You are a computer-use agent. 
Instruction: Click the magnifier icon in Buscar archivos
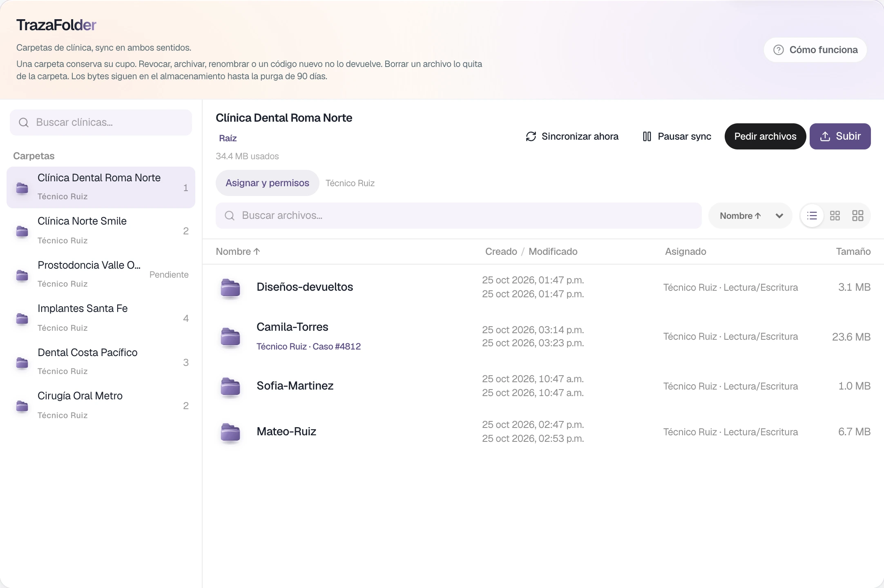coord(230,216)
